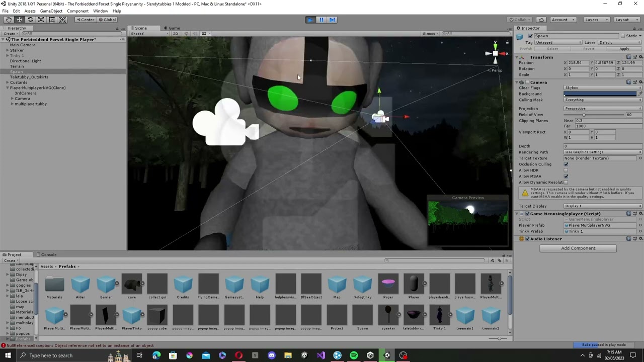Open the Window menu
Viewport: 644px width, 362px height.
tap(100, 11)
